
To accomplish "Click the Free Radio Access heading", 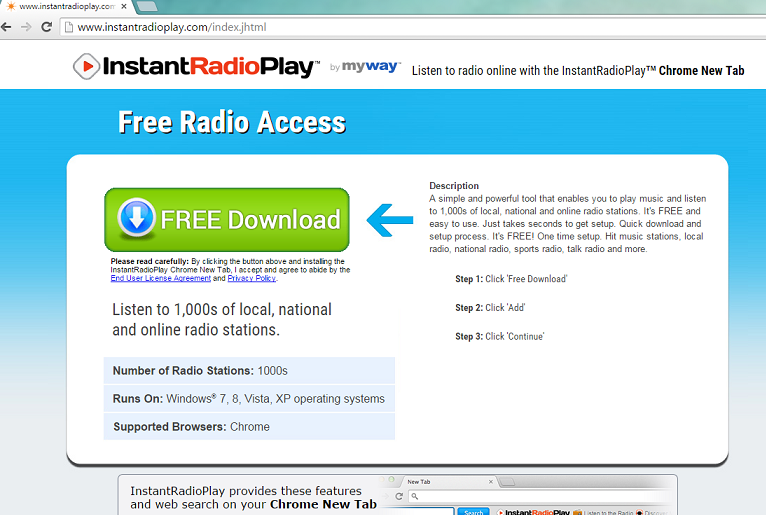I will (232, 122).
